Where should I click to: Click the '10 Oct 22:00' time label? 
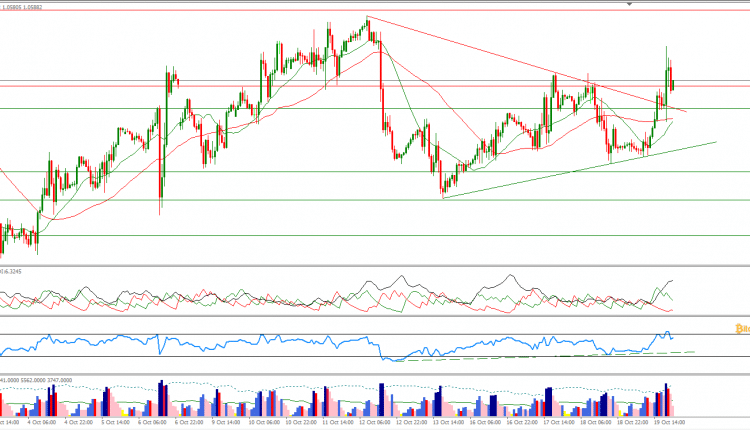(301, 422)
